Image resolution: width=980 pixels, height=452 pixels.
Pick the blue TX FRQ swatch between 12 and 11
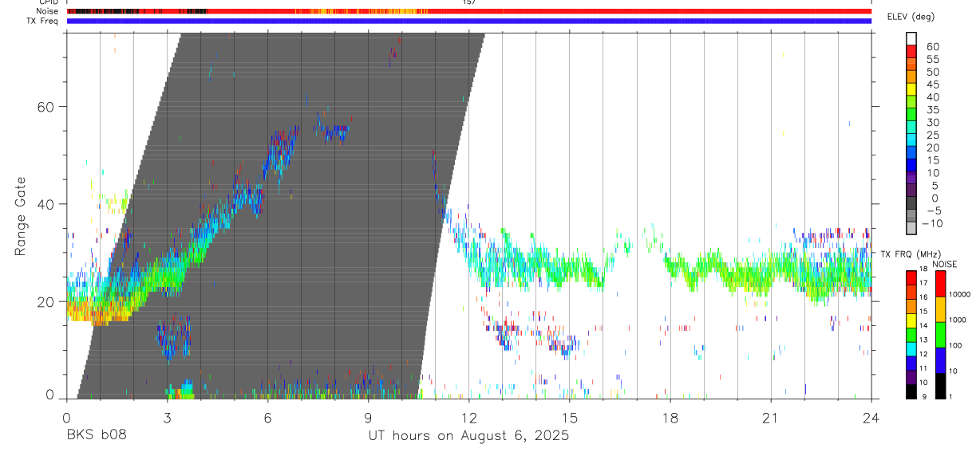click(x=911, y=363)
